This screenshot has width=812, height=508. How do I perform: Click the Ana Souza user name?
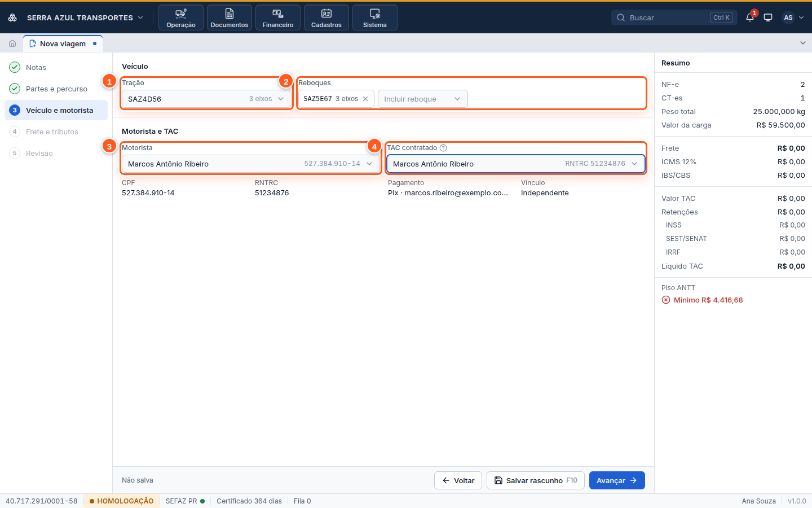[759, 501]
